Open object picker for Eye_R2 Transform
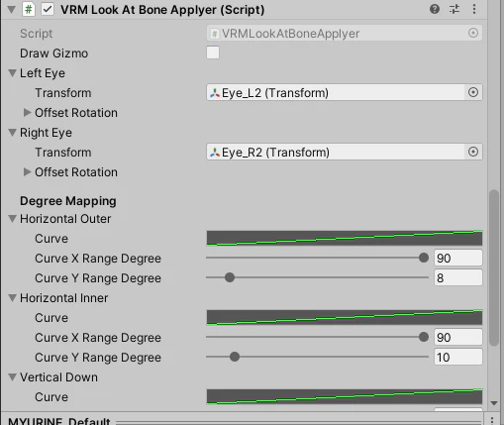The height and width of the screenshot is (425, 504). [473, 152]
